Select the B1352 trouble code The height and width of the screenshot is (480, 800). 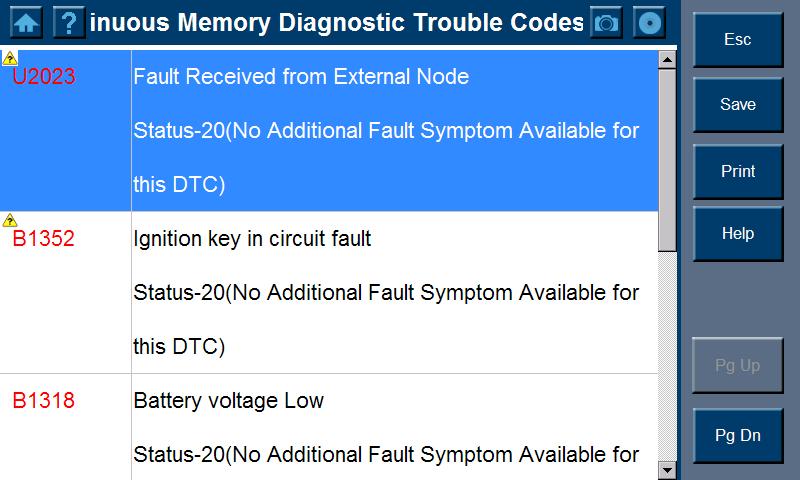click(x=44, y=239)
